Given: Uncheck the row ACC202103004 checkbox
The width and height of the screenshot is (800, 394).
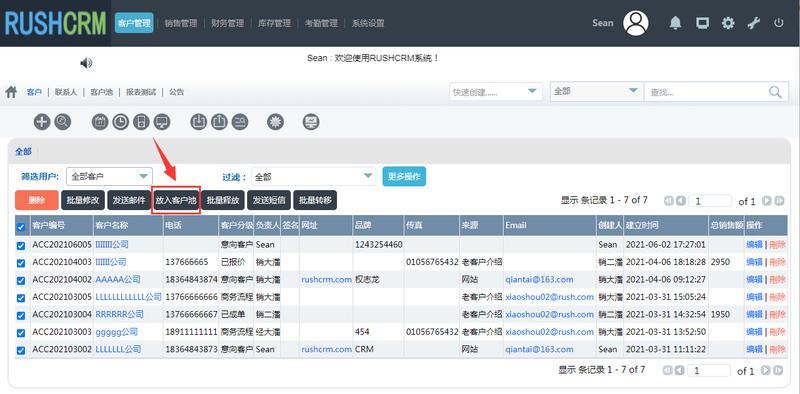Looking at the screenshot, I should pyautogui.click(x=21, y=315).
